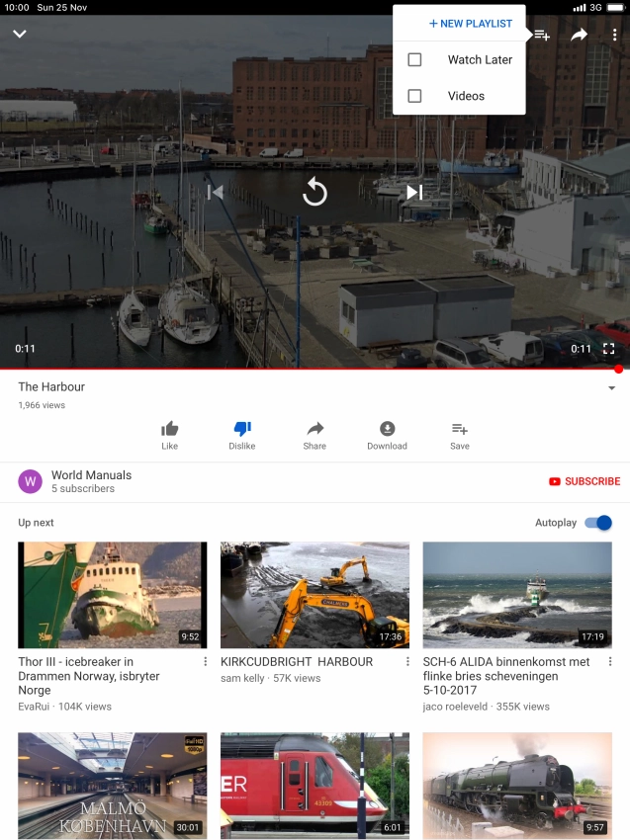
Task: Tap the Download icon below the video
Action: tap(387, 429)
